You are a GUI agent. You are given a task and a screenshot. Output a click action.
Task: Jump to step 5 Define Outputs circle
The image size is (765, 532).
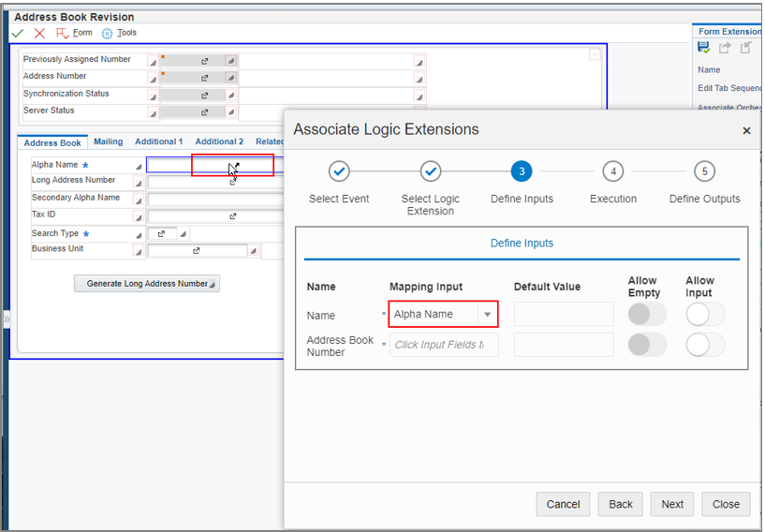click(x=704, y=171)
